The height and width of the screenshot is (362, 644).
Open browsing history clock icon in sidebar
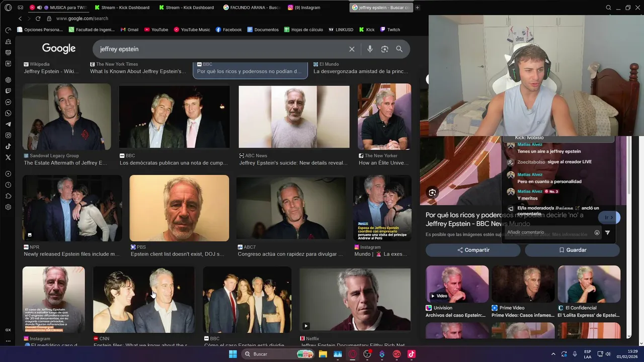(8, 185)
